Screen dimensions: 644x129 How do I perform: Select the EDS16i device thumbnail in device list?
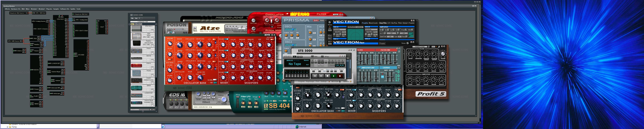point(136,58)
